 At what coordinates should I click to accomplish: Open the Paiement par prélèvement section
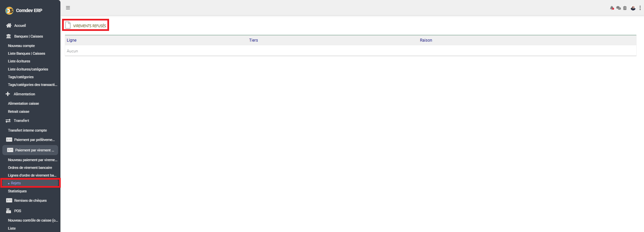click(30, 140)
